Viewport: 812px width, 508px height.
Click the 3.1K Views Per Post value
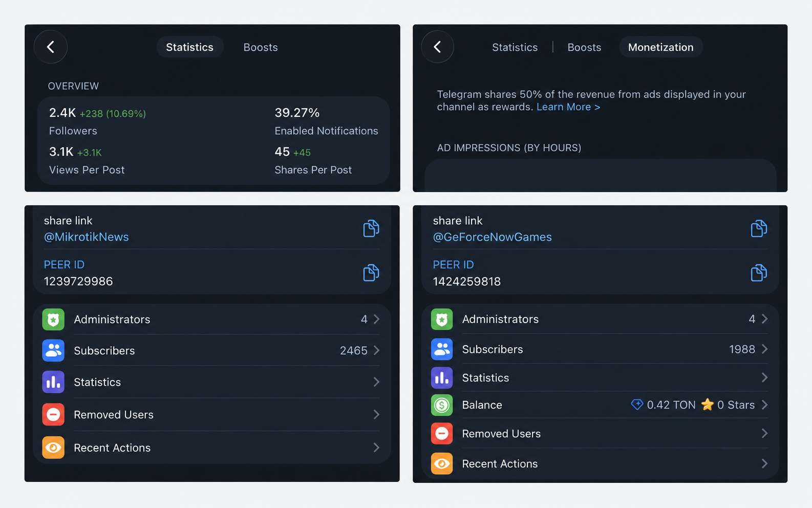tap(61, 152)
